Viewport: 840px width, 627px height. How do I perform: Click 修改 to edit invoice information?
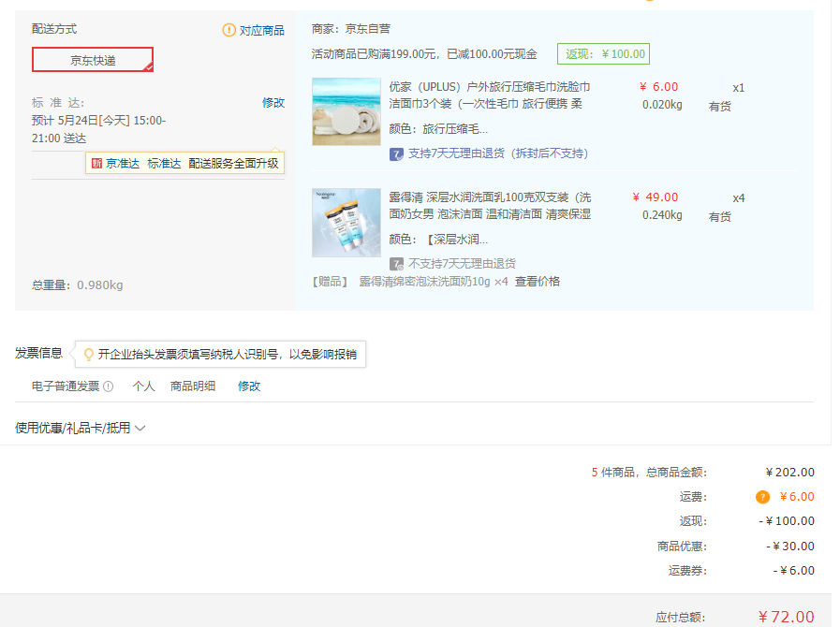click(x=249, y=386)
